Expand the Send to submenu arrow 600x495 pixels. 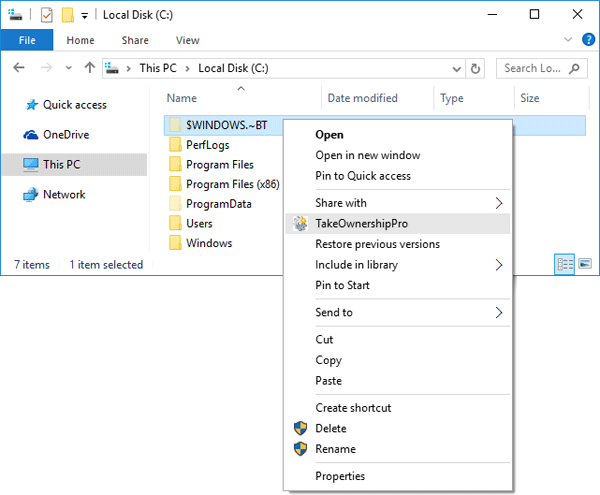point(499,312)
